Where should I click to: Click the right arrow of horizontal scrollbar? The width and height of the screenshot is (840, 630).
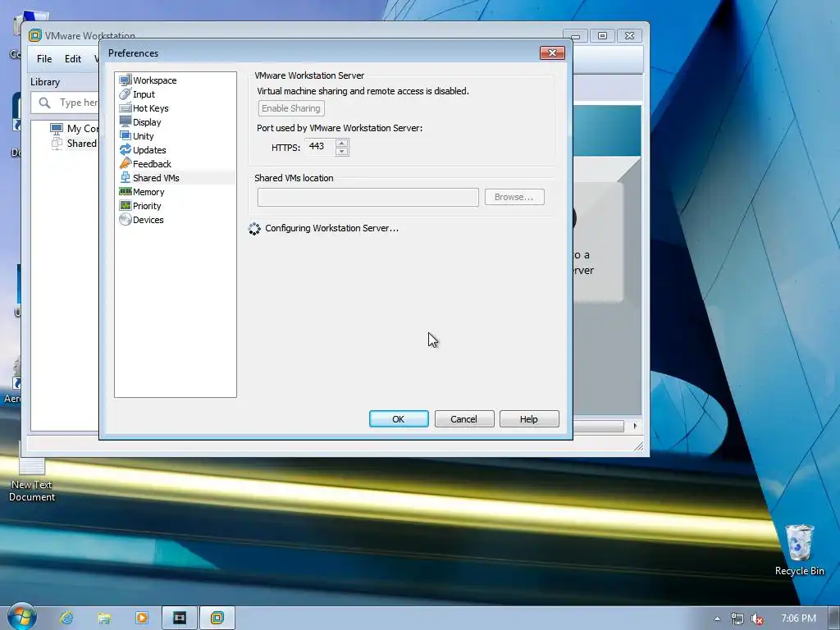tap(635, 426)
